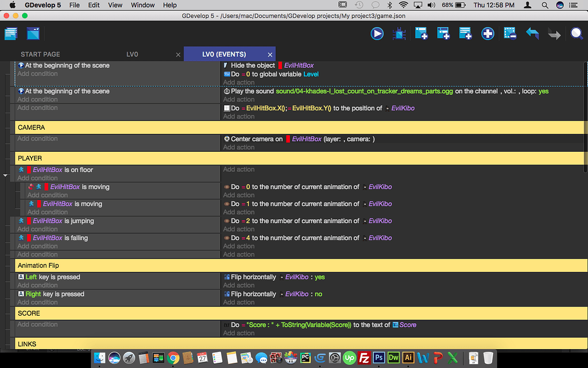This screenshot has height=368, width=588.
Task: Toggle the 'no' value on Right key flip action
Action: (318, 294)
